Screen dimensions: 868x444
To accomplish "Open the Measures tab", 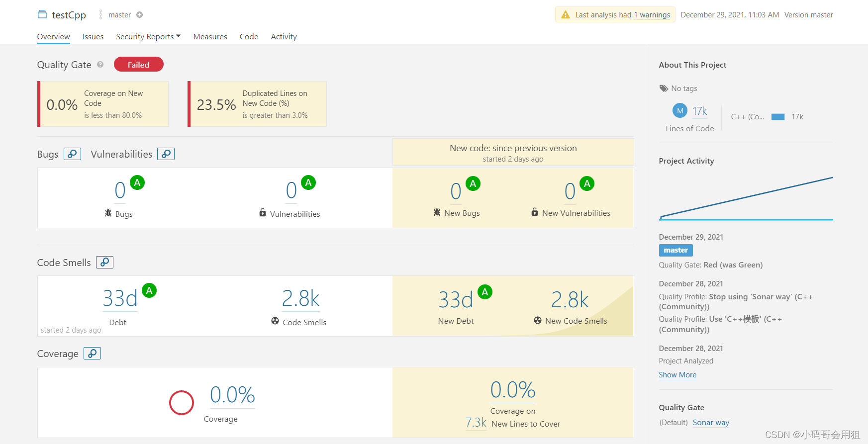I will pos(210,37).
